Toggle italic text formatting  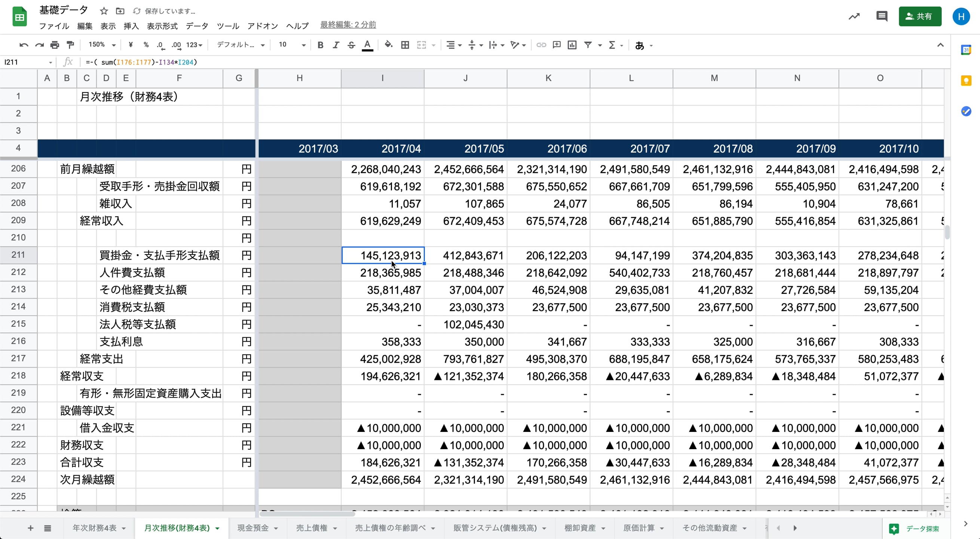(x=336, y=45)
